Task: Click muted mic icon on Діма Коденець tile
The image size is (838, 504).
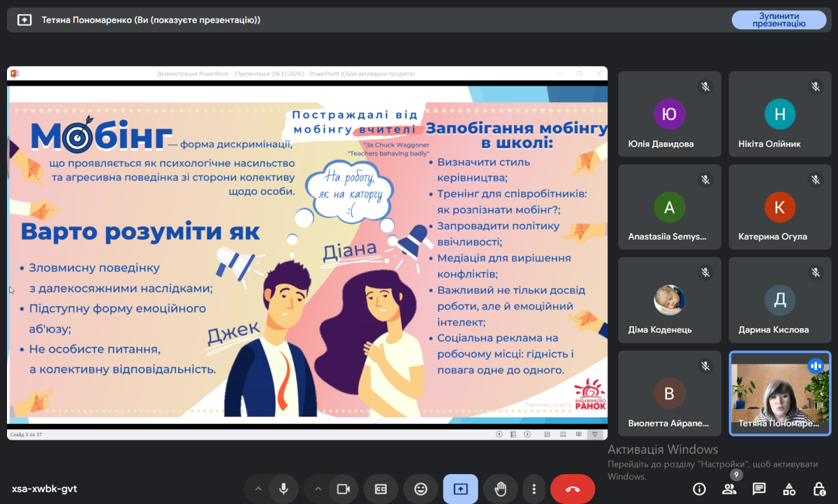Action: tap(705, 272)
